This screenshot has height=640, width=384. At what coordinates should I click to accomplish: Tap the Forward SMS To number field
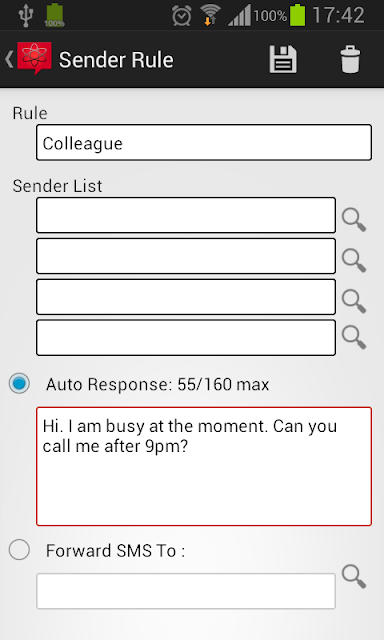tap(186, 591)
